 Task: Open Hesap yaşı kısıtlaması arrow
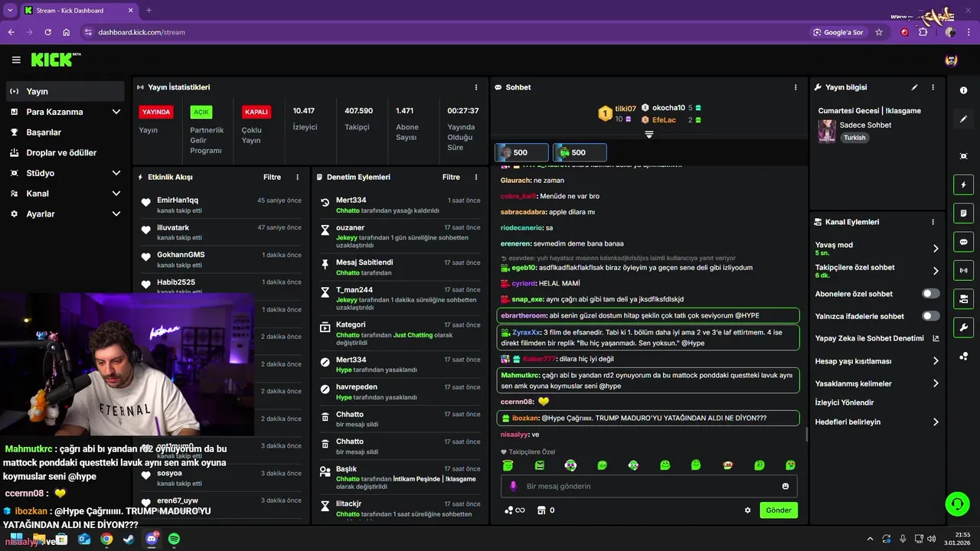tap(936, 361)
